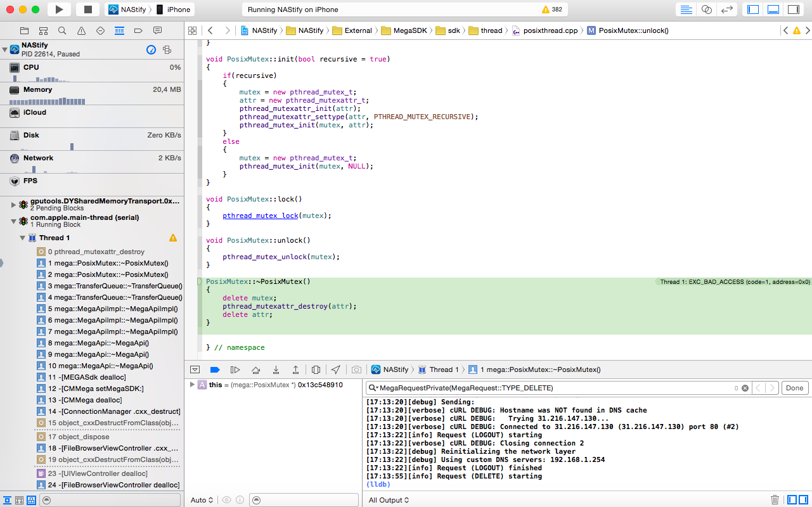This screenshot has height=507, width=812.
Task: Go back in editor history
Action: pos(210,30)
